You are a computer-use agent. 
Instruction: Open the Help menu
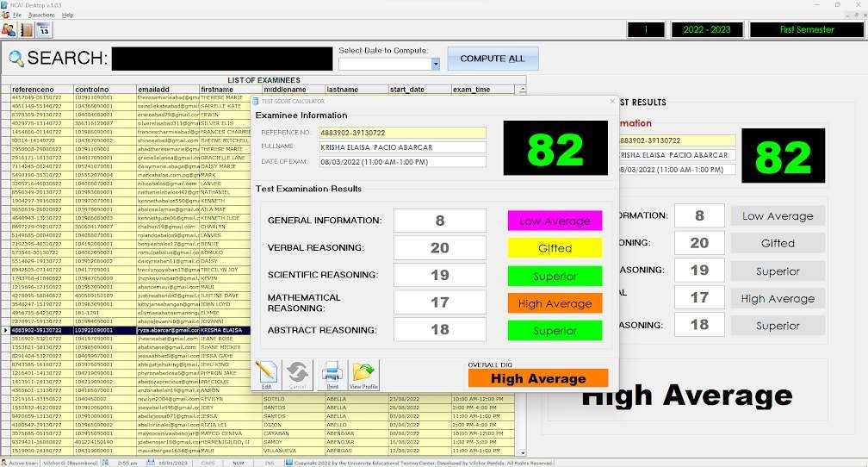coord(68,16)
